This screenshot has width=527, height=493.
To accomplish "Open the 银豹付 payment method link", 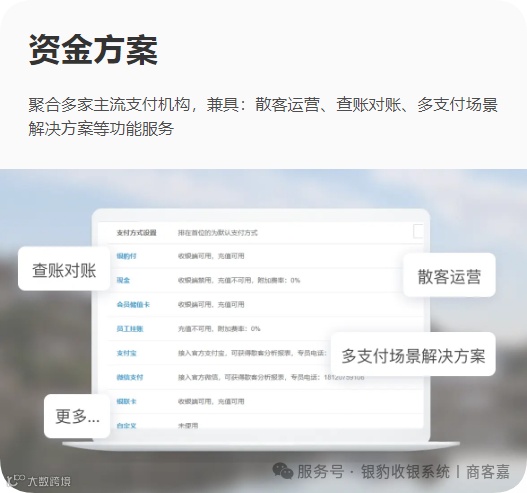I will pos(126,256).
